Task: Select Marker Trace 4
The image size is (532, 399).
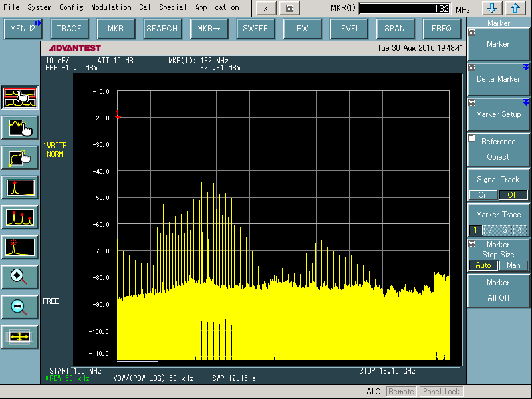Action: point(520,230)
